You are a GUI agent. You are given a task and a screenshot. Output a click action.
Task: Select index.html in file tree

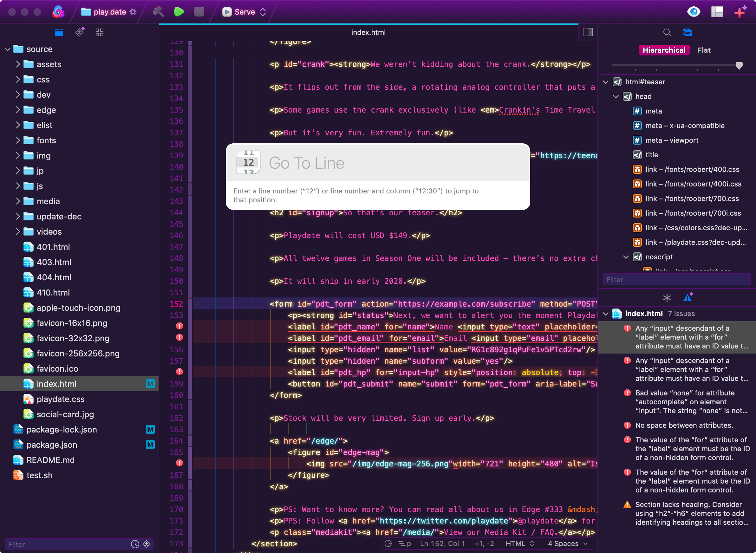tap(79, 384)
